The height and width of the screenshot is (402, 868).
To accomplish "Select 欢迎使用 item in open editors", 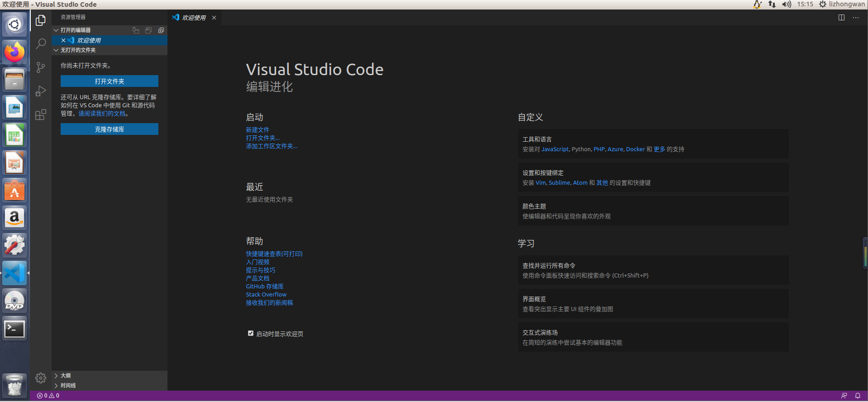I will click(110, 40).
